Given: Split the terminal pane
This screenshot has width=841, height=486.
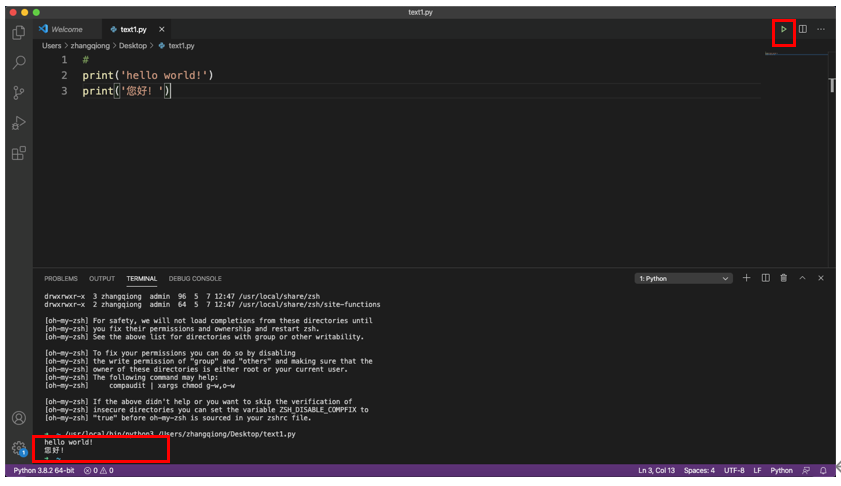Looking at the screenshot, I should click(x=765, y=278).
